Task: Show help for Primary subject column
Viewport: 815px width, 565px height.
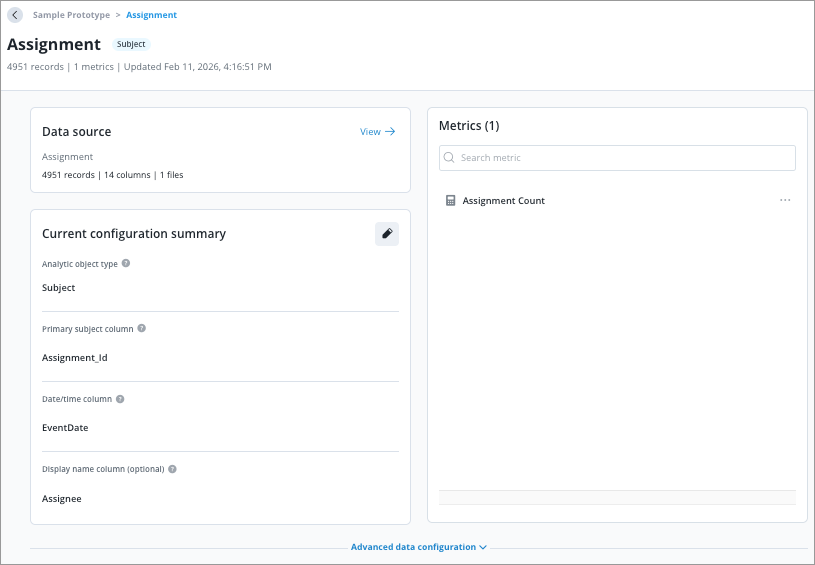Action: click(141, 329)
